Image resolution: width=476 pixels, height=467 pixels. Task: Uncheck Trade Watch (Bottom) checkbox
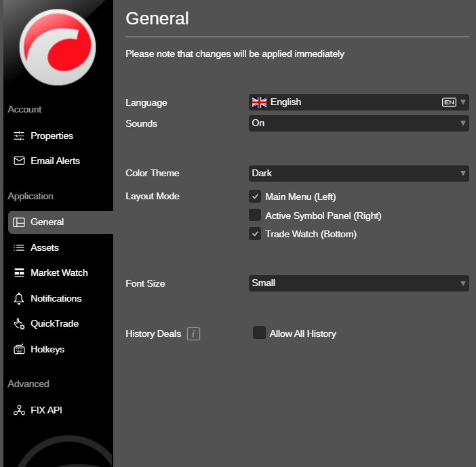click(255, 234)
